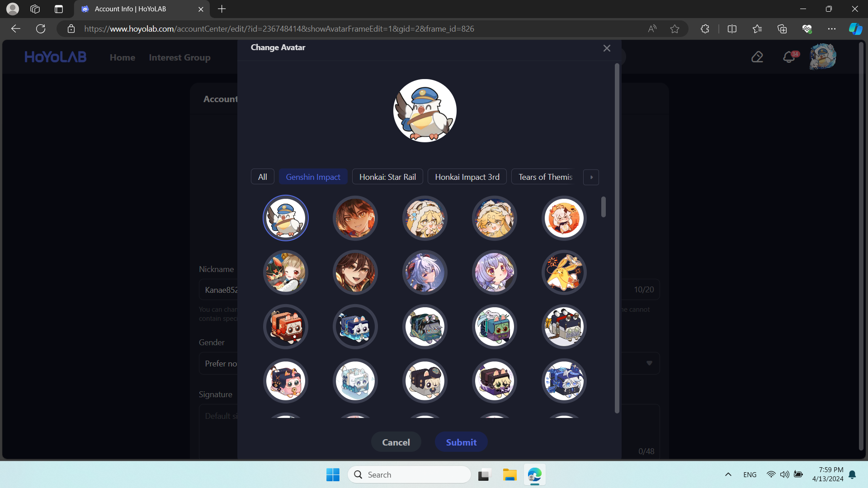Switch to Honkai: Star Rail tab

click(387, 177)
